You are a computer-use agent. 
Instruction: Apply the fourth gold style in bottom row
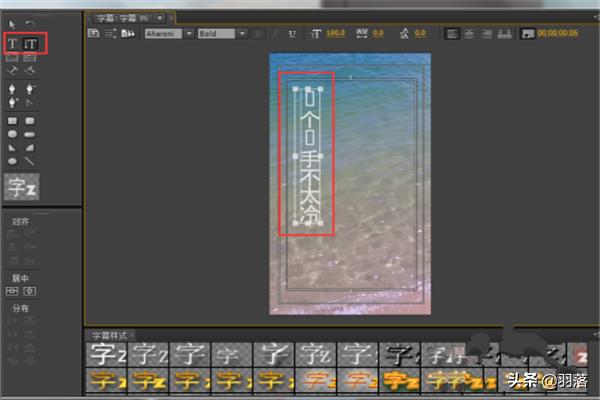232,380
